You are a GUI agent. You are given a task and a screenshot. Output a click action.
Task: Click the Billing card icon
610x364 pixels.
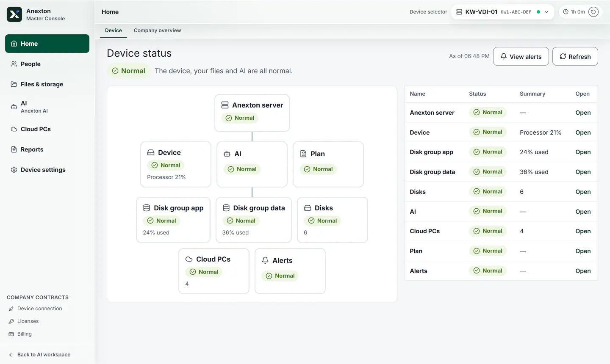click(x=11, y=334)
